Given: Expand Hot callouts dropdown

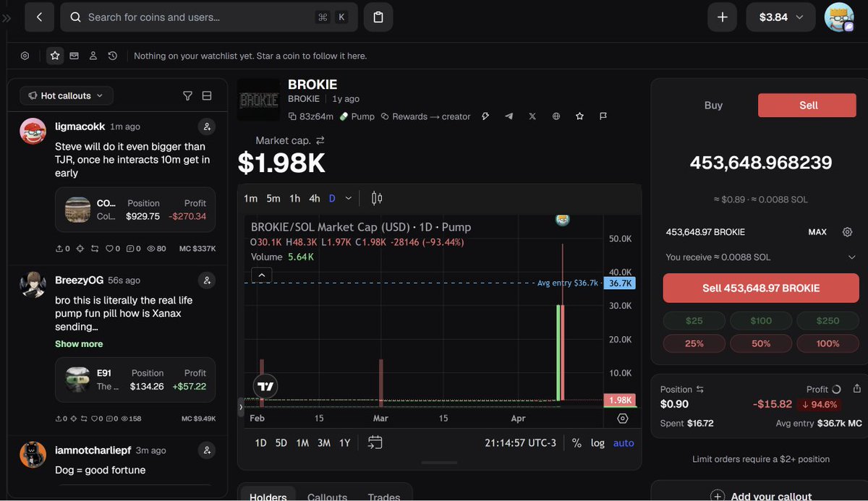Looking at the screenshot, I should [x=67, y=95].
